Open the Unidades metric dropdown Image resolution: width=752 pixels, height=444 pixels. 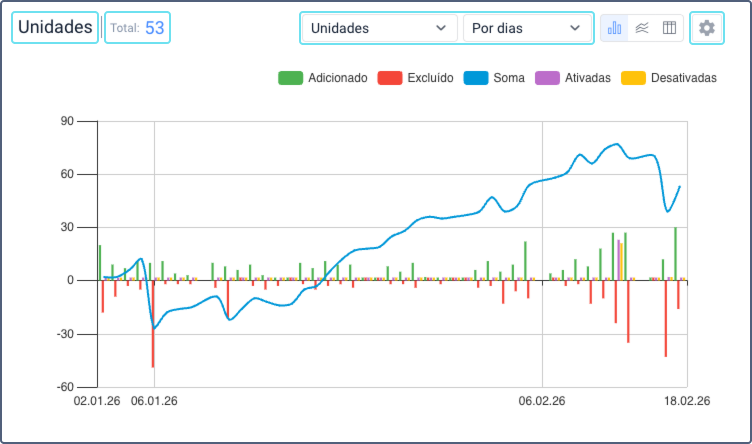click(x=378, y=28)
